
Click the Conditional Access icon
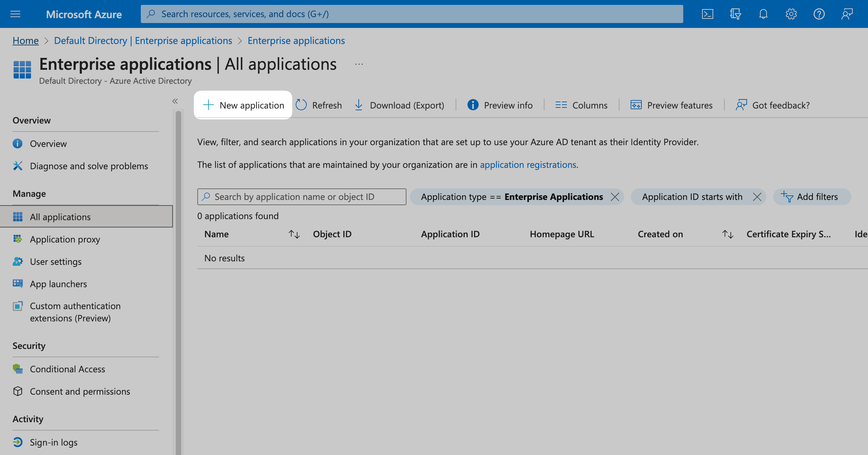[18, 369]
